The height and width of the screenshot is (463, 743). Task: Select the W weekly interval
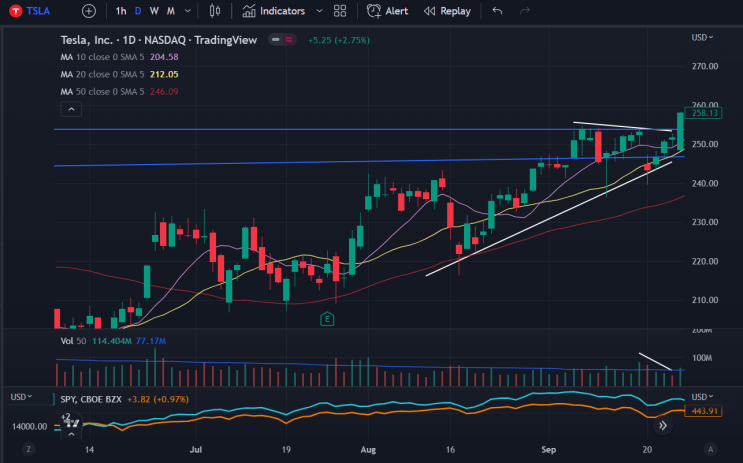[154, 11]
